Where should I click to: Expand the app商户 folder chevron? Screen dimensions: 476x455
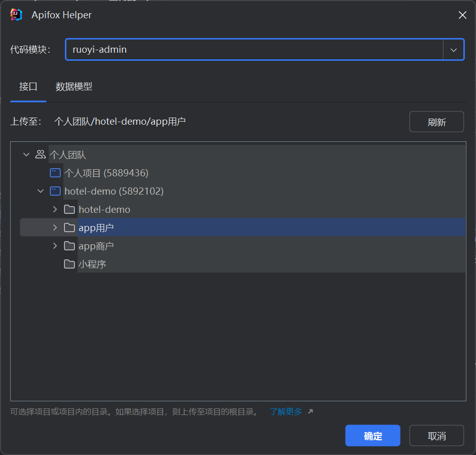[55, 246]
